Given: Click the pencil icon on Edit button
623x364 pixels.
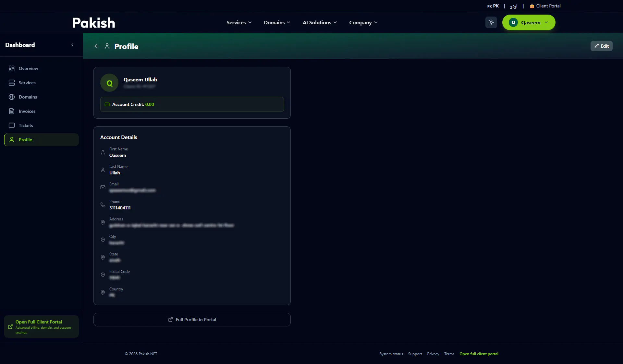Looking at the screenshot, I should click(596, 46).
